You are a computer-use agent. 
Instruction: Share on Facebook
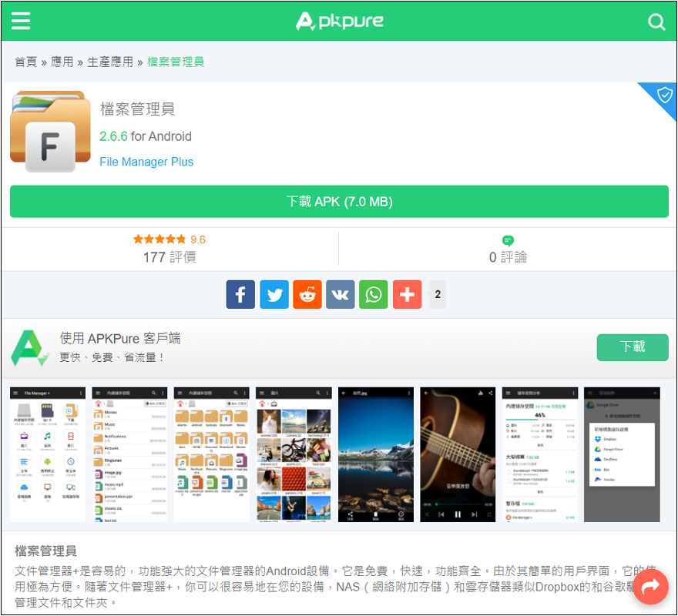pos(240,294)
